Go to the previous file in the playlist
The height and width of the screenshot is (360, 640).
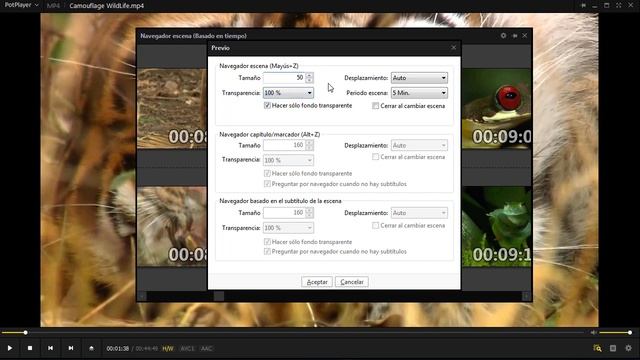point(50,348)
